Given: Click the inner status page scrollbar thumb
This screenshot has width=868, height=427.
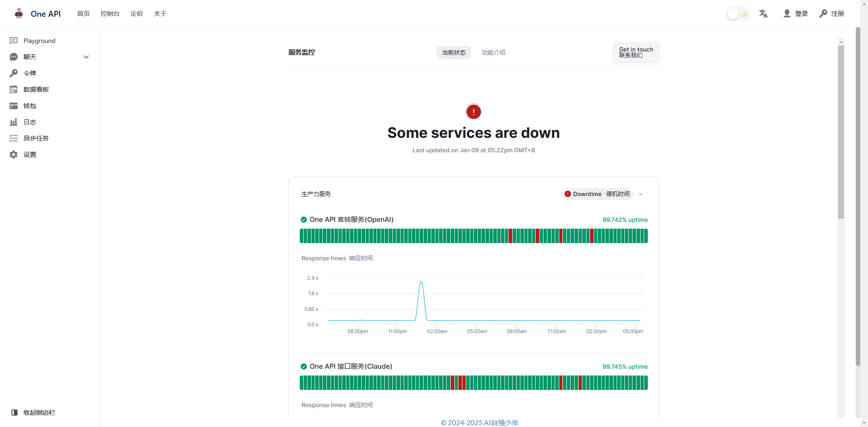Looking at the screenshot, I should click(841, 132).
